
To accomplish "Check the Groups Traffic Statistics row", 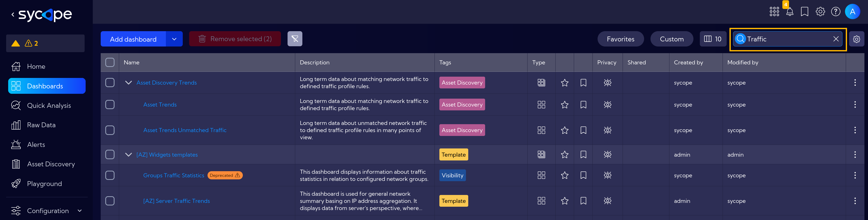I will click(x=110, y=175).
